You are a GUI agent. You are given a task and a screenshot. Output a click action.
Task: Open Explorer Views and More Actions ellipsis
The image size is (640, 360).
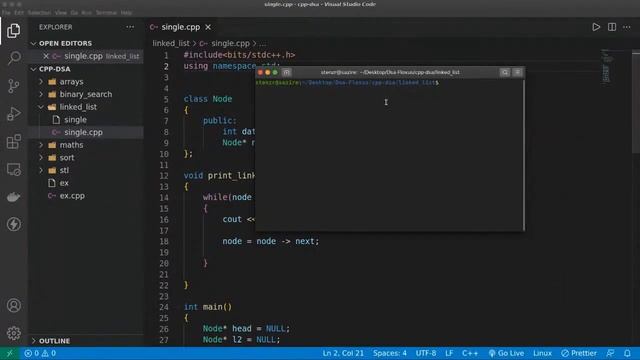pyautogui.click(x=130, y=27)
